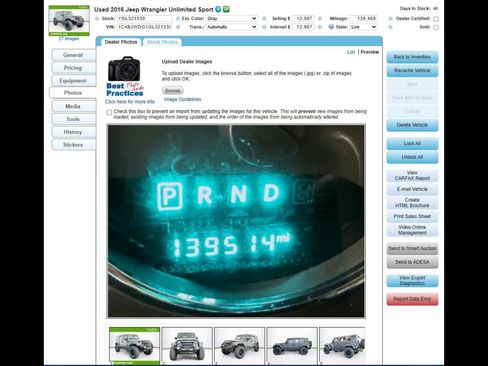Click the lock dot beside Internet $
Screen dimensions: 488x366
264,27
